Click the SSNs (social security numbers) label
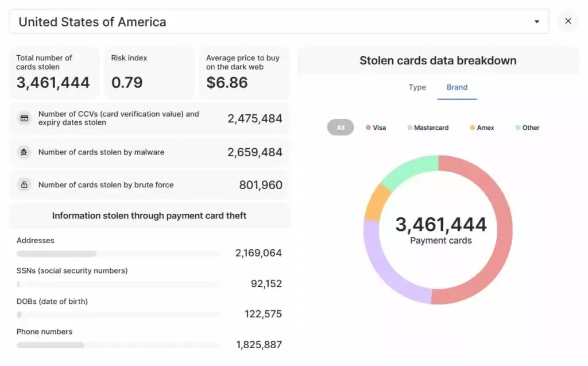Viewport: 588px width, 366px height. (72, 271)
